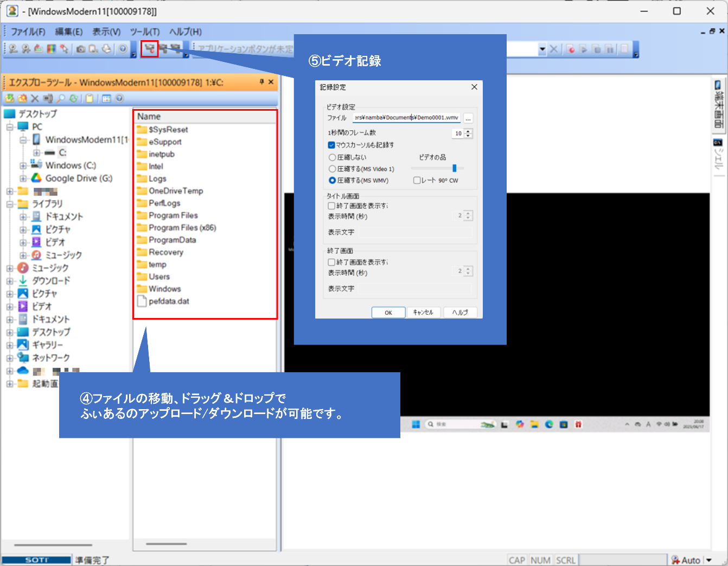Open the ツール(T) menu
Viewport: 728px width, 566px height.
tap(145, 31)
